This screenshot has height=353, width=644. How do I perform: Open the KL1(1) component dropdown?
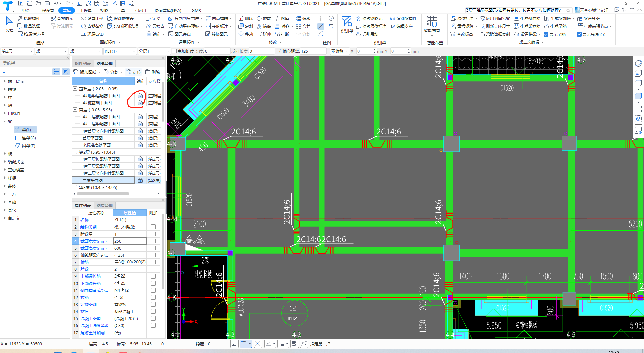tap(119, 51)
